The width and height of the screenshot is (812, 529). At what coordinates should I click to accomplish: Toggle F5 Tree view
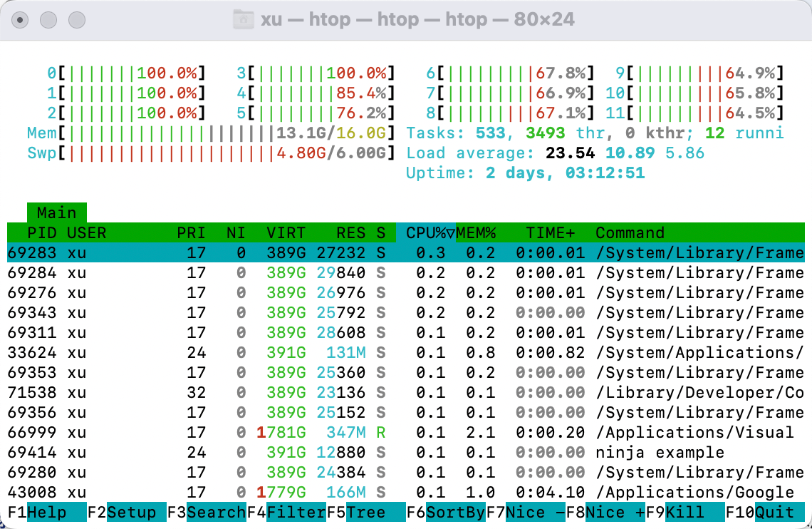pos(366,513)
